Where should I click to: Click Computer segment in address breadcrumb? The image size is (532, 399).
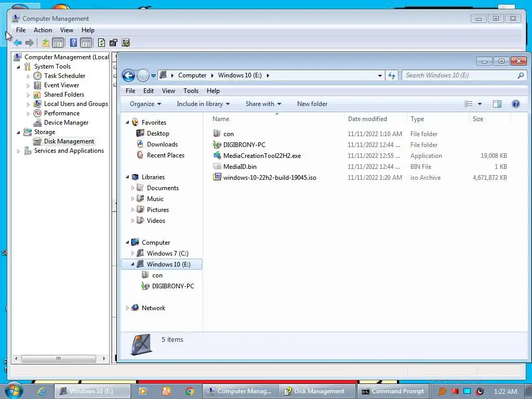[x=192, y=75]
